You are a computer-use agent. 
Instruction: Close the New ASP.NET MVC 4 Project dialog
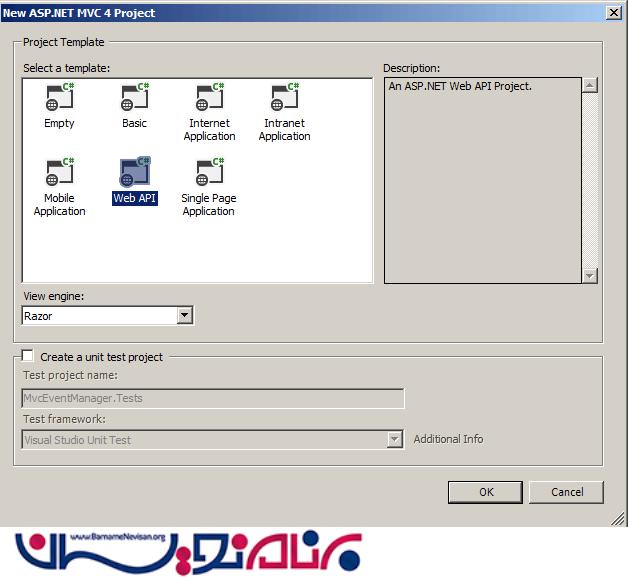tap(612, 12)
